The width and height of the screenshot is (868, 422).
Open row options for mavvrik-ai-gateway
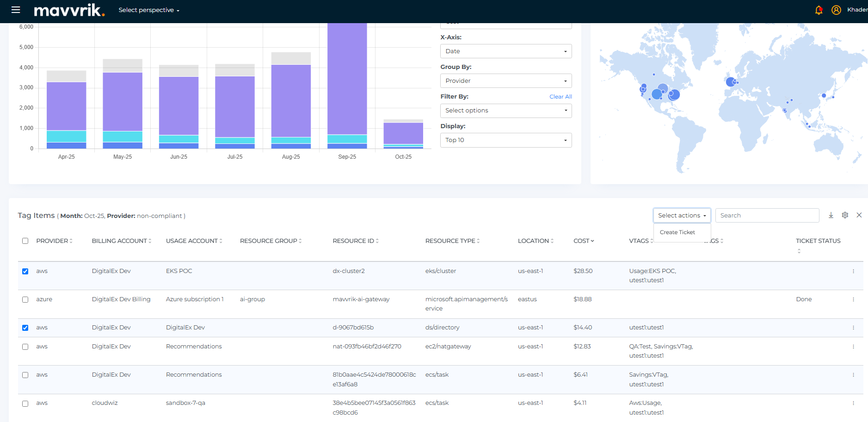click(853, 299)
